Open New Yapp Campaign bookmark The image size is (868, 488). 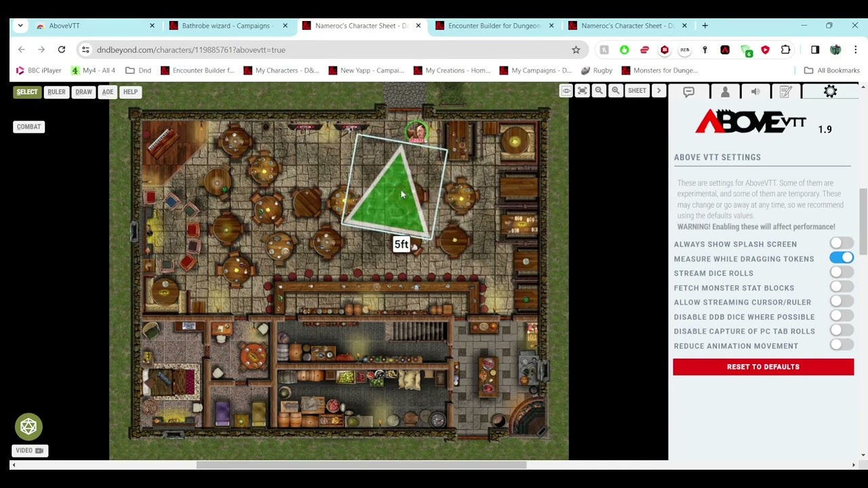(x=366, y=70)
